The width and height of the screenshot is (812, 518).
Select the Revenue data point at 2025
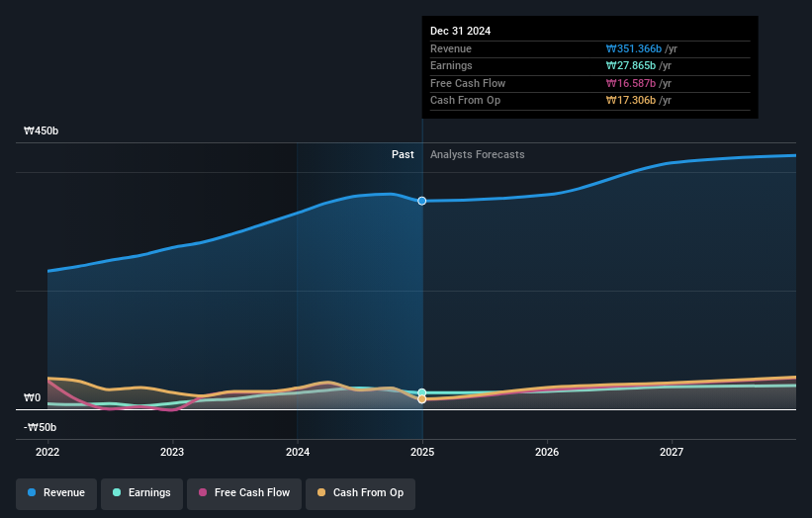422,201
